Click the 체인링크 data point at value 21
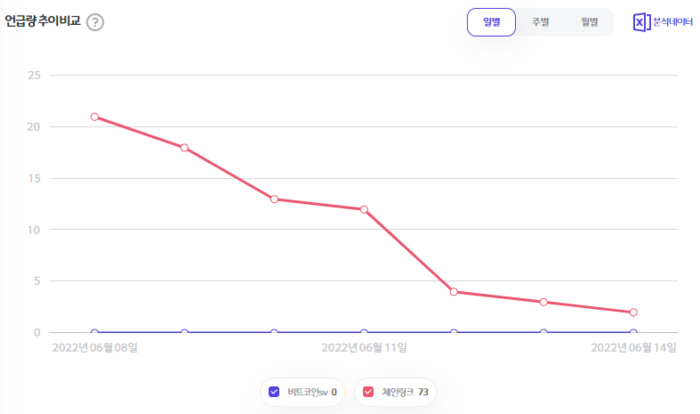 (95, 117)
